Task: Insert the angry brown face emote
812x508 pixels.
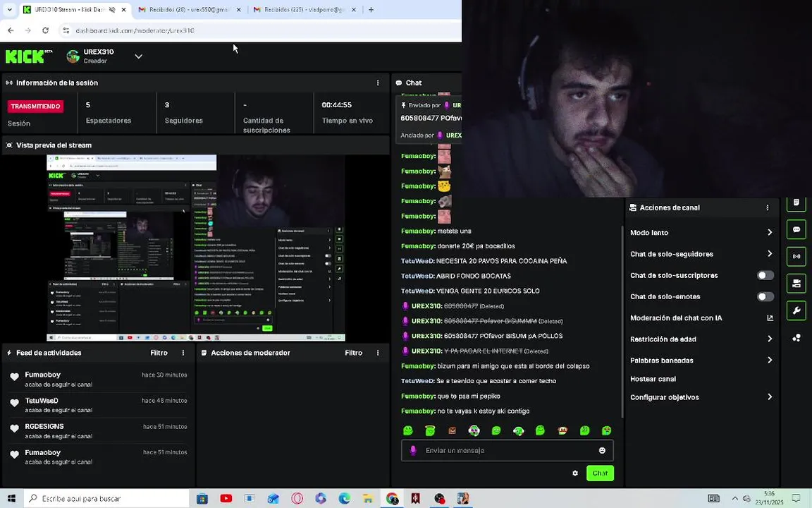Action: coord(452,430)
